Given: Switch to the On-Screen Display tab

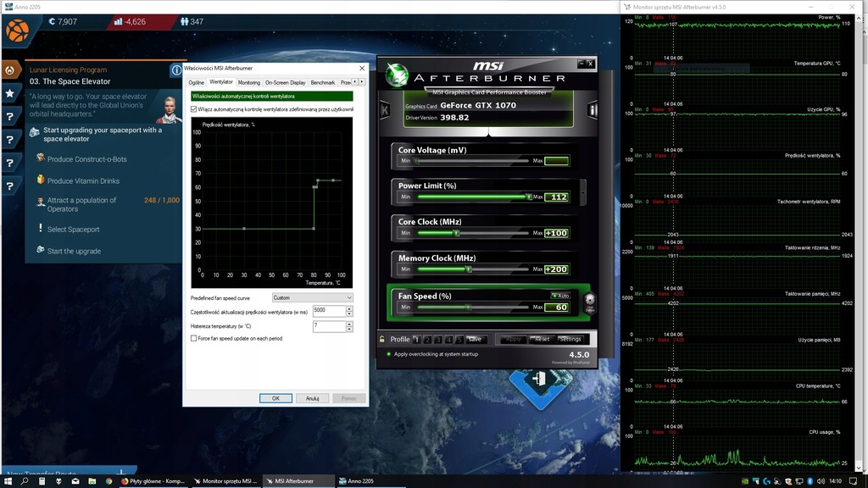Looking at the screenshot, I should tap(285, 82).
